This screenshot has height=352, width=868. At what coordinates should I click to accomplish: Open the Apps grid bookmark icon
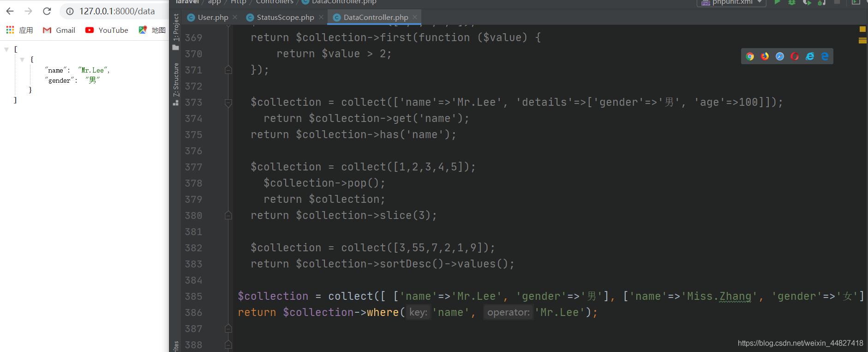tap(10, 30)
